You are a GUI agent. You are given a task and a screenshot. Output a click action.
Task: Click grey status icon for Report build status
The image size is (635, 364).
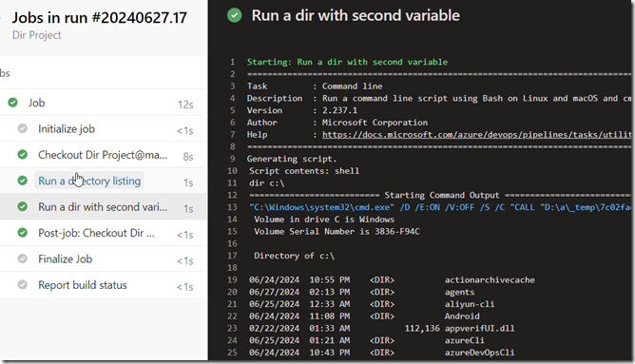(23, 284)
